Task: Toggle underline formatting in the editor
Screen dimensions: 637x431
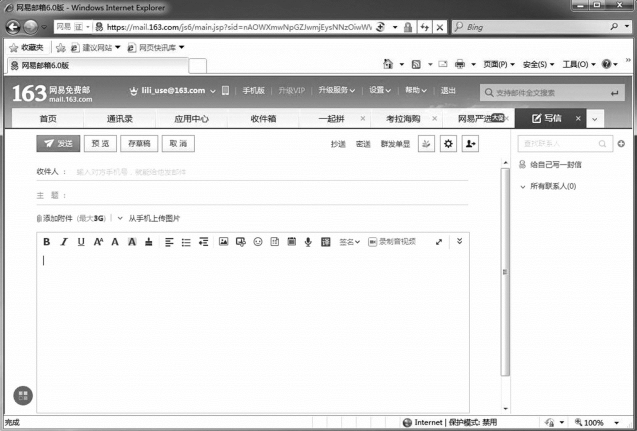Action: point(81,242)
